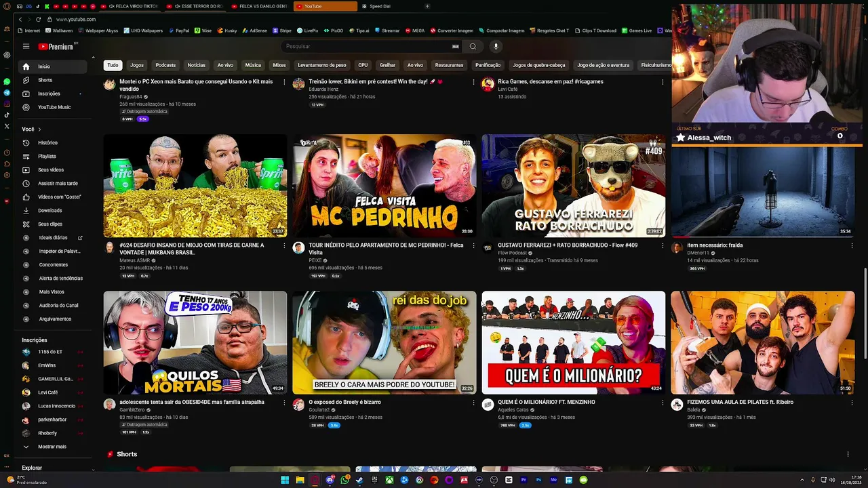Screen dimensions: 868x488
Task: Start voice search with microphone icon
Action: (x=496, y=46)
